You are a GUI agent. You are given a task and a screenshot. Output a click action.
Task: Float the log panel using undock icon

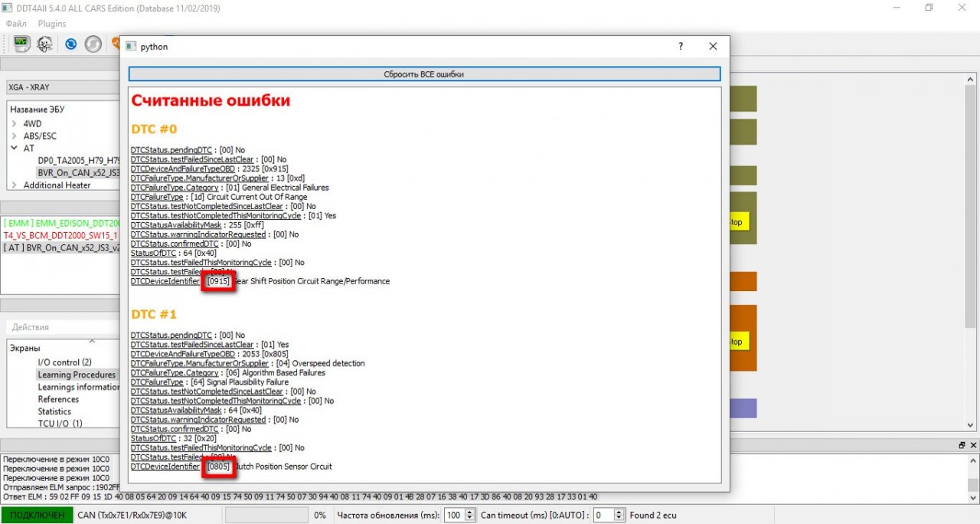point(962,445)
